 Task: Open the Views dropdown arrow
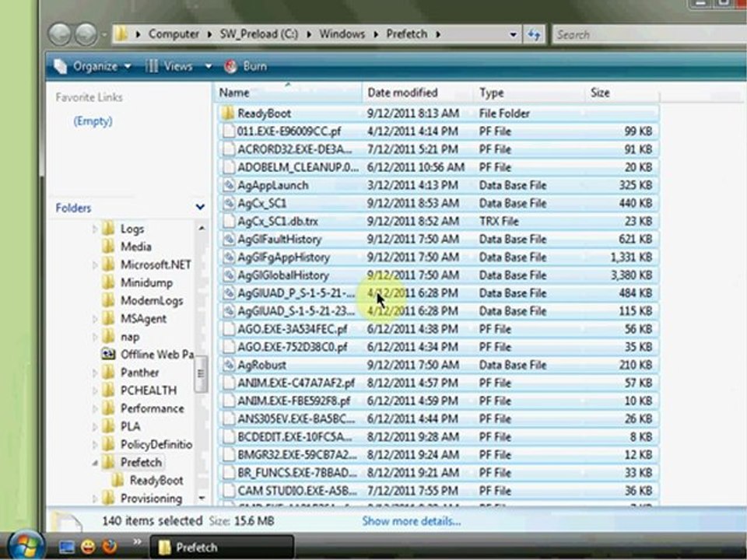(x=209, y=66)
